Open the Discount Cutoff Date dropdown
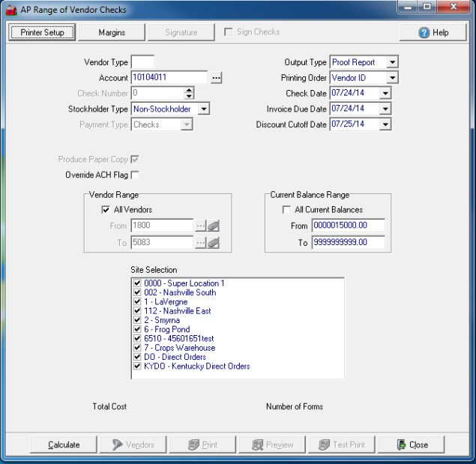 pos(385,124)
